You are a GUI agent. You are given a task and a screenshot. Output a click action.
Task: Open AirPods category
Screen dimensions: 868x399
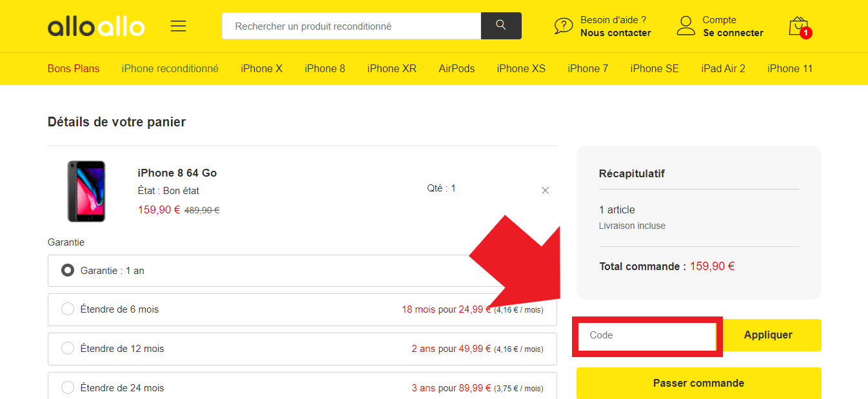[x=457, y=68]
